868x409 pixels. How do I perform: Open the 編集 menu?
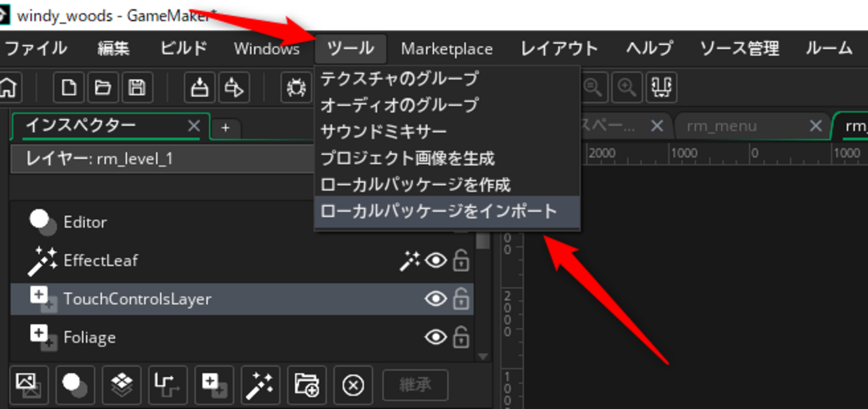113,48
